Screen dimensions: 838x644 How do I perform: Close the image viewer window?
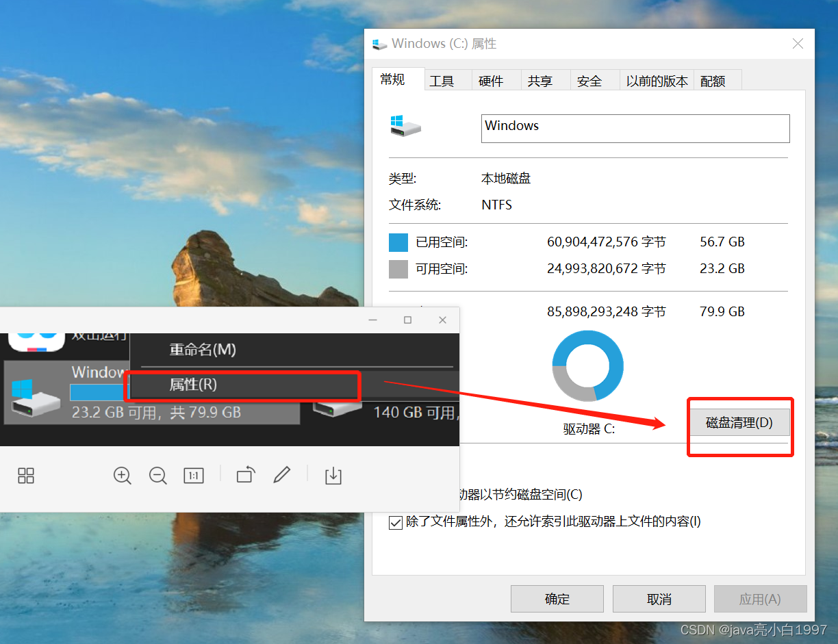pyautogui.click(x=443, y=320)
